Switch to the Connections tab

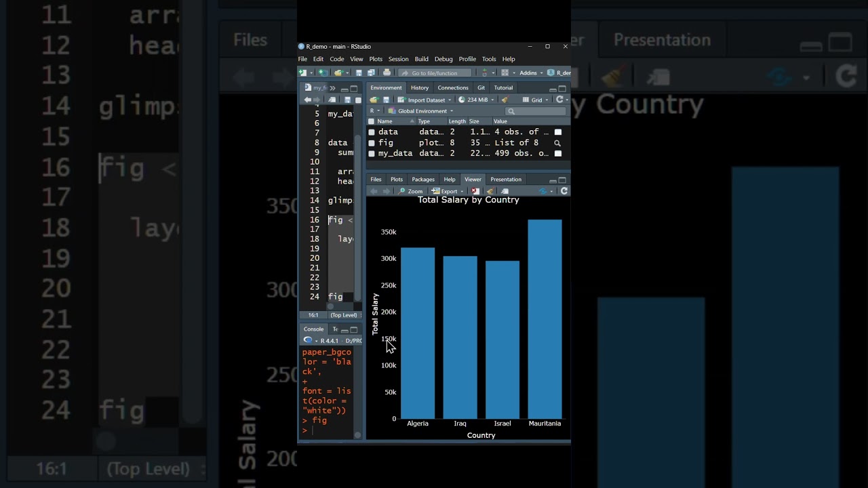[453, 87]
